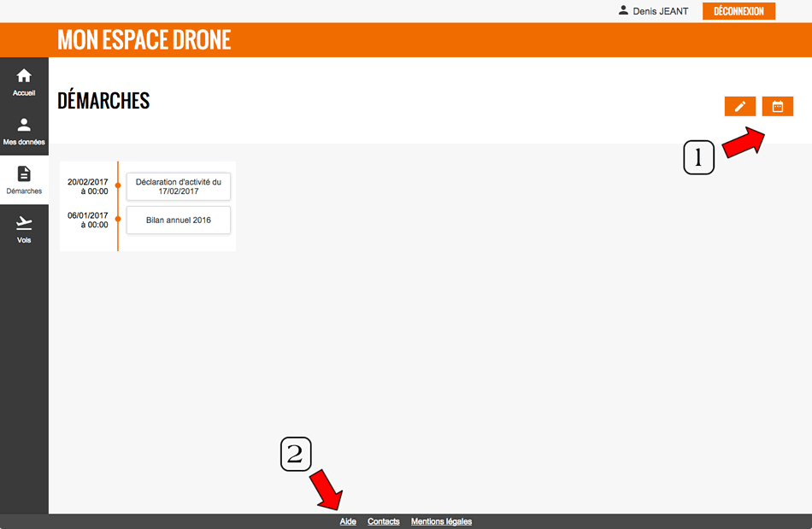Open the Contacts footer link

[x=383, y=521]
